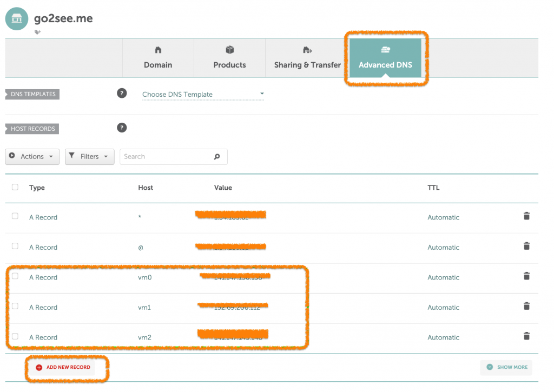The image size is (554, 392).
Task: Switch to the Products tab
Action: tap(229, 58)
